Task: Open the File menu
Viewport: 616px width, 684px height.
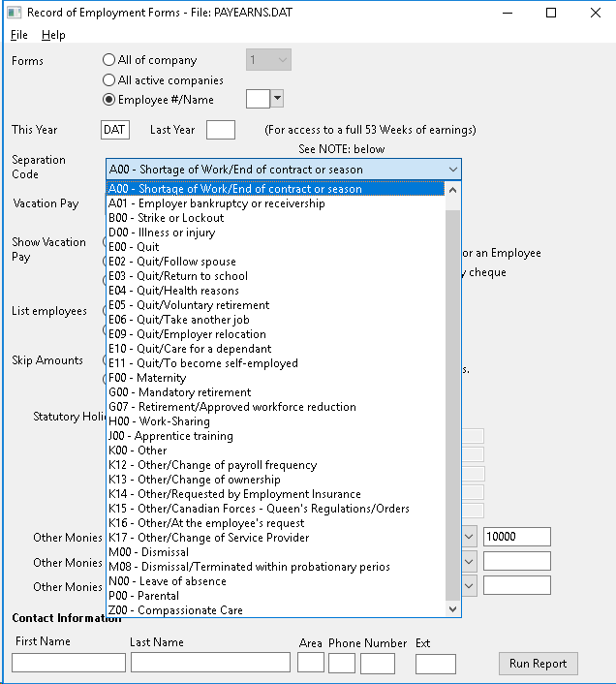Action: point(18,35)
